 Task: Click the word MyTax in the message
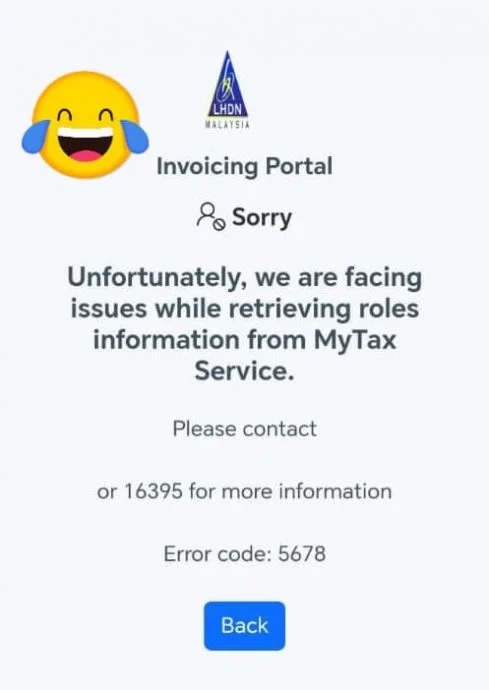(355, 341)
